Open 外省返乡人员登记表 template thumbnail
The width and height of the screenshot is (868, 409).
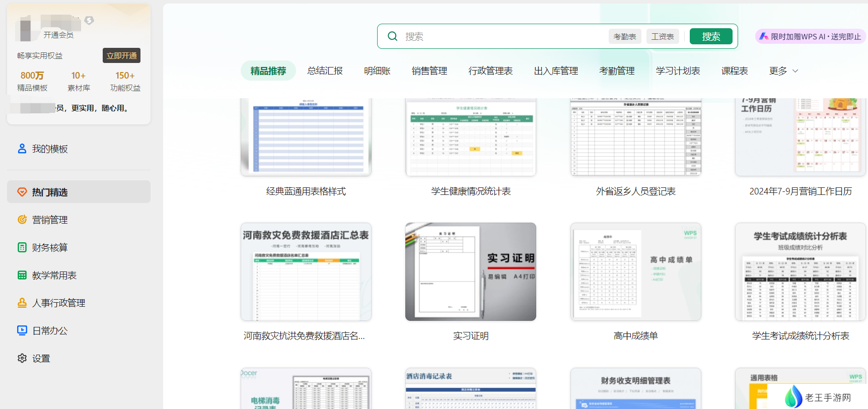(636, 137)
